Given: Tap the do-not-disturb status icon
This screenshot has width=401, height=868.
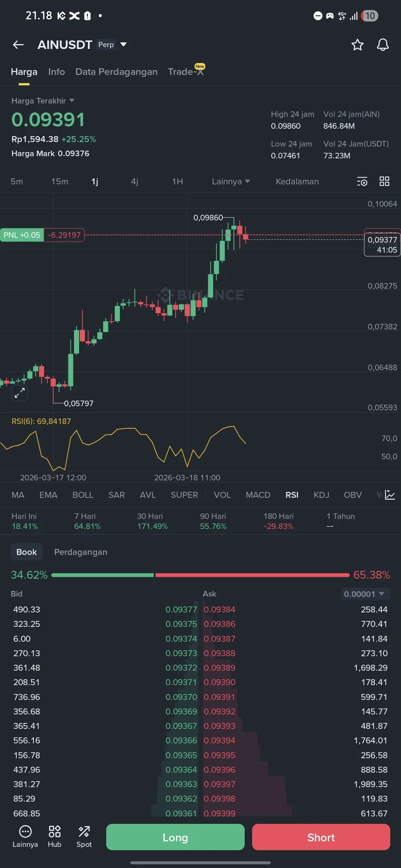Looking at the screenshot, I should point(318,16).
